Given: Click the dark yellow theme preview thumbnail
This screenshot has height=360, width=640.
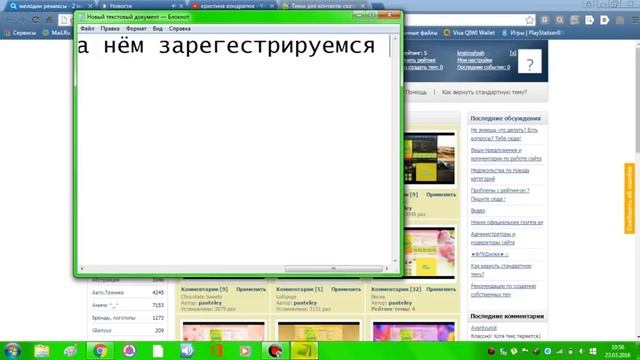Looking at the screenshot, I should click(429, 158).
